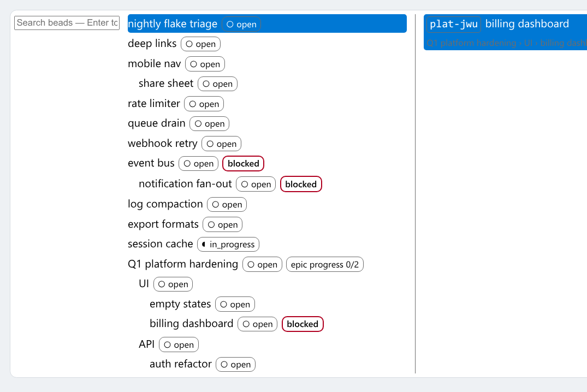Click open status badge on log compaction
587x392 pixels.
click(x=227, y=205)
